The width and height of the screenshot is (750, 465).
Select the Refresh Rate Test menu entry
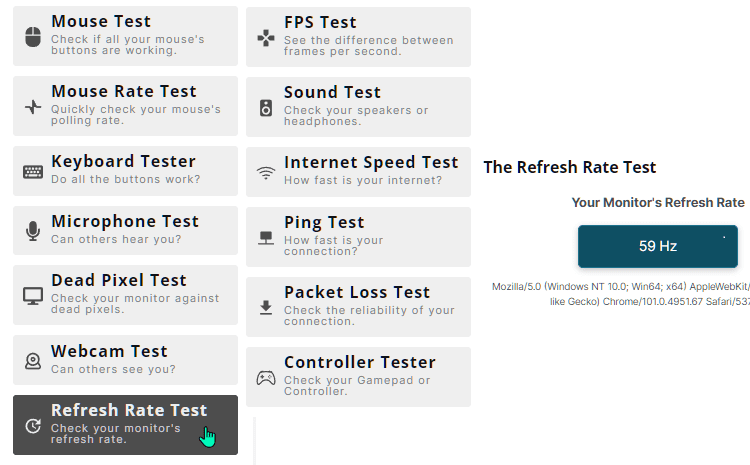(x=125, y=425)
